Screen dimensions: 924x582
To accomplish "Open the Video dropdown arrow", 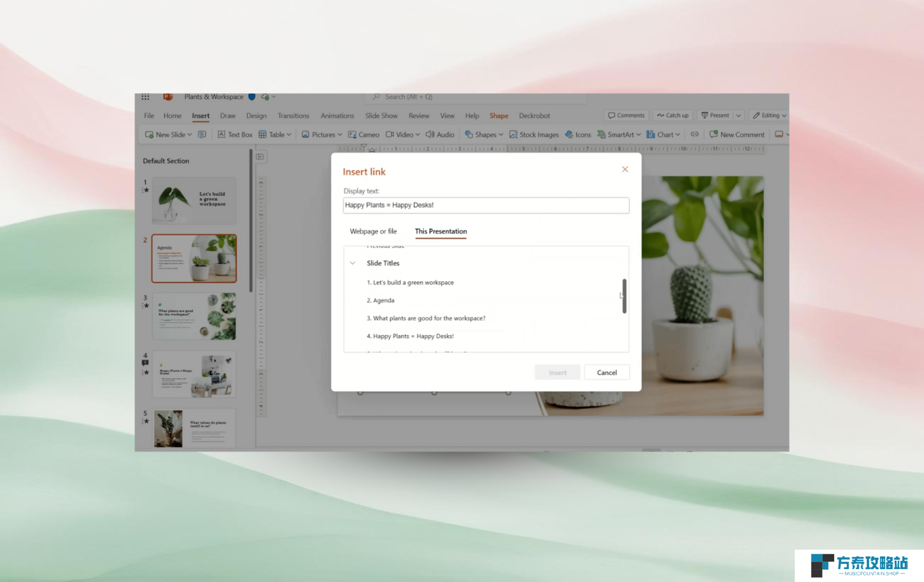I will [418, 135].
